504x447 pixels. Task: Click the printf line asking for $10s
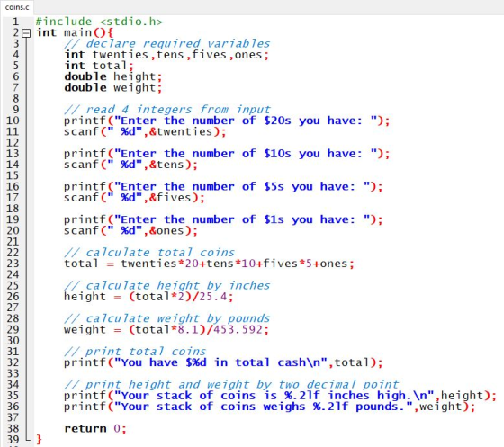pyautogui.click(x=227, y=154)
